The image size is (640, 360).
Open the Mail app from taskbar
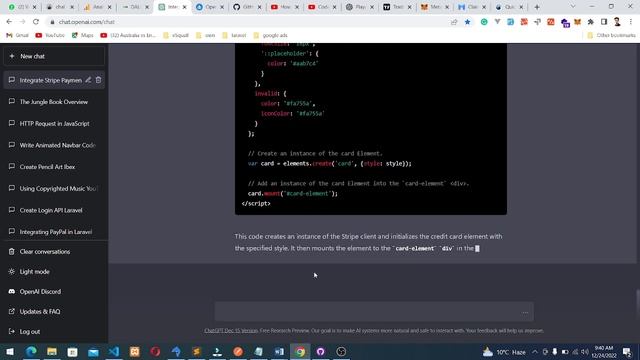93,351
